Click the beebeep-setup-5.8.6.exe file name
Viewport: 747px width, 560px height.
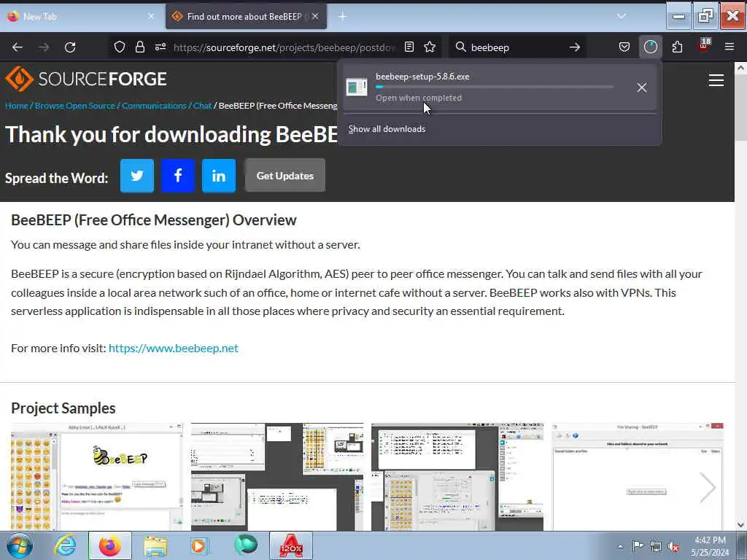tap(422, 76)
